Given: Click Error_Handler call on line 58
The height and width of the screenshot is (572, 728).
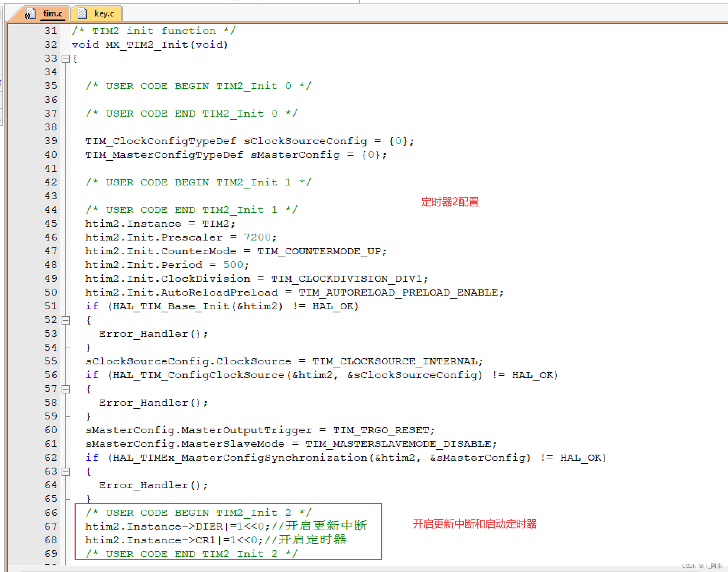Looking at the screenshot, I should [153, 403].
